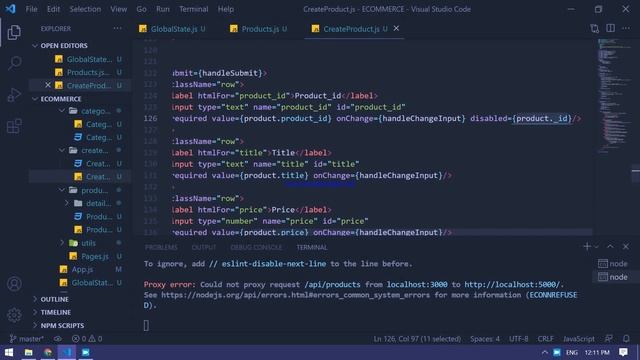The image size is (640, 360).
Task: Click the master branch indicator
Action: pos(26,339)
